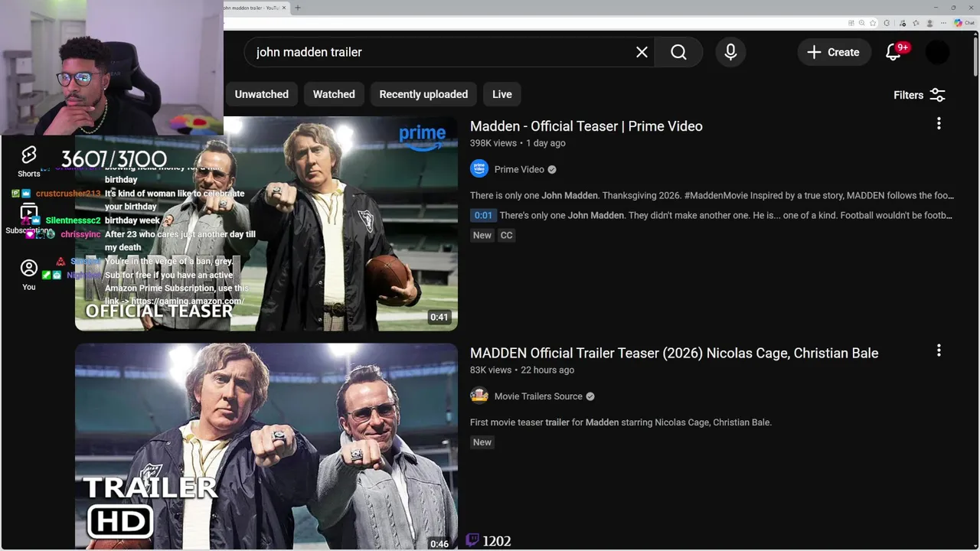Click the description starting 'There is only one John Madden'

tap(712, 195)
